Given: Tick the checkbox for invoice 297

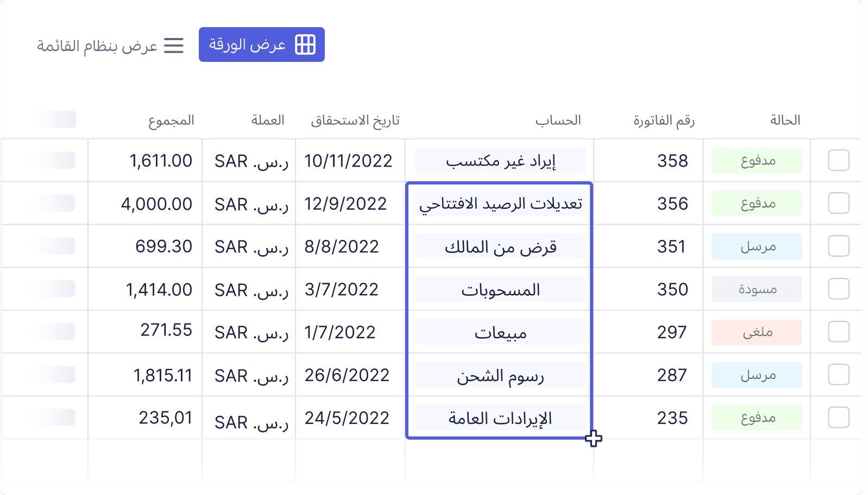Looking at the screenshot, I should click(838, 332).
